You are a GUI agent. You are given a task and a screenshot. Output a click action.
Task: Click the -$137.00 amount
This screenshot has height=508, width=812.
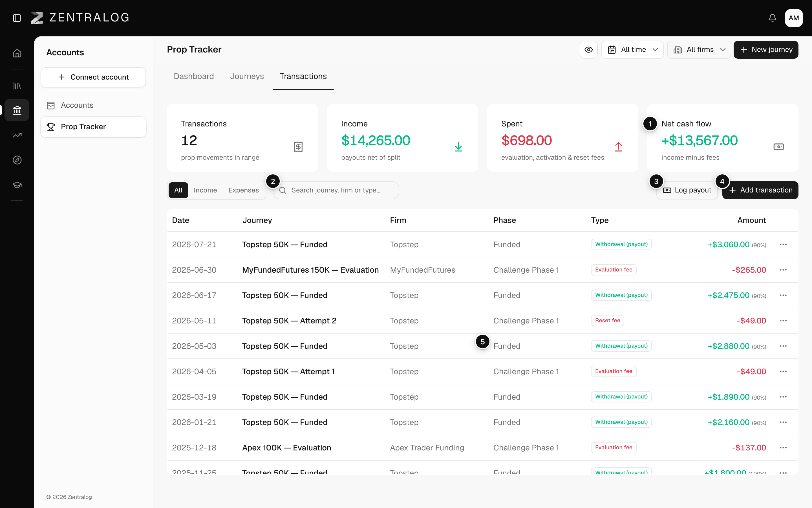coord(749,448)
